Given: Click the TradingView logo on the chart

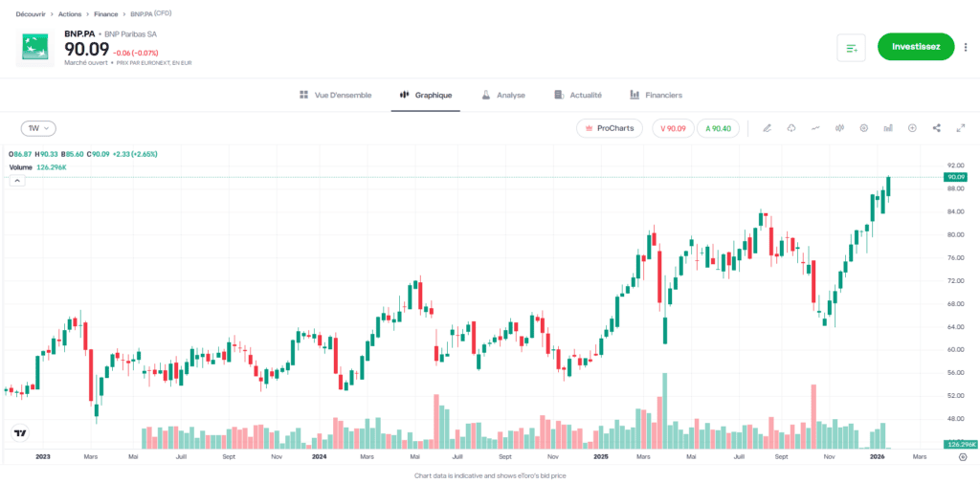Looking at the screenshot, I should (x=18, y=434).
